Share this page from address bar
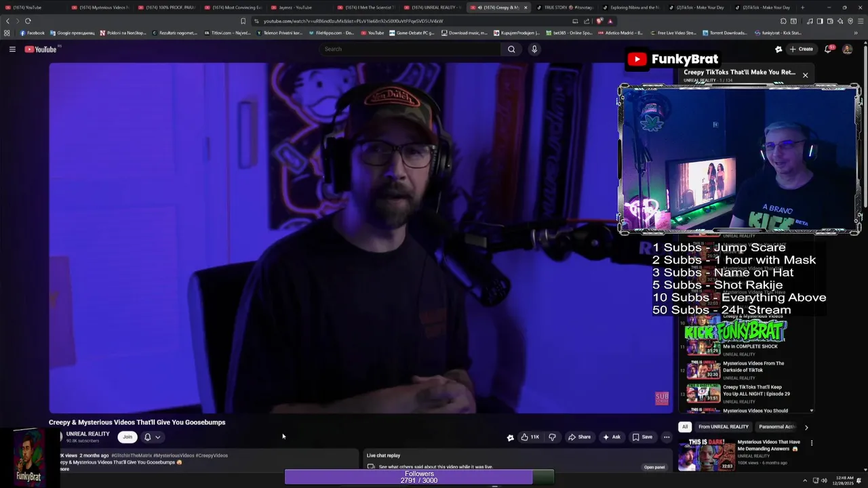 point(585,21)
